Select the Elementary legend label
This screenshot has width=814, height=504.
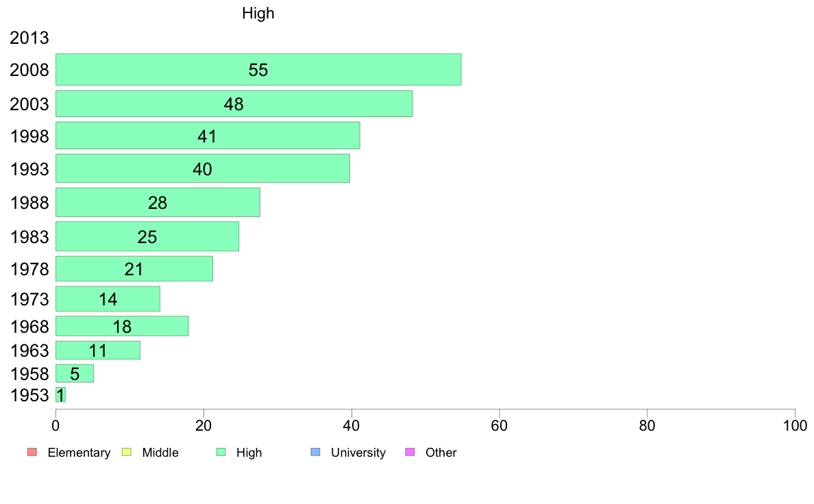[79, 453]
